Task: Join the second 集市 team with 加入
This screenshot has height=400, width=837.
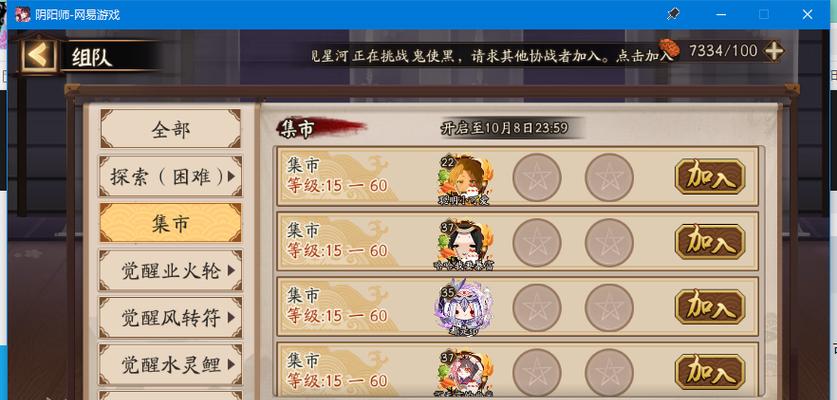Action: 709,242
